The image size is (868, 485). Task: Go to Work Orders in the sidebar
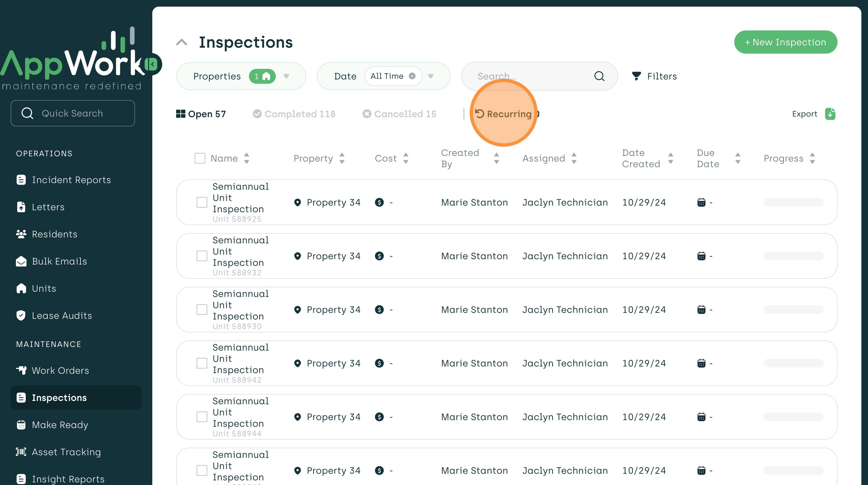(60, 370)
